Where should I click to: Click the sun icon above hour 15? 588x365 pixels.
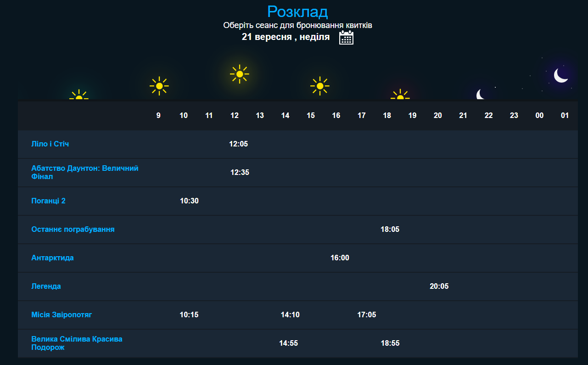319,86
